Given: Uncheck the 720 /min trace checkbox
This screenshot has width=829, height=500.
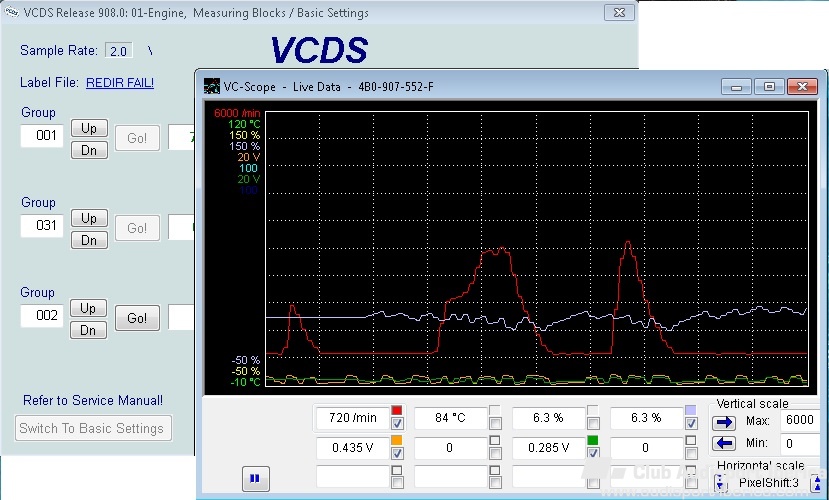Looking at the screenshot, I should click(397, 423).
